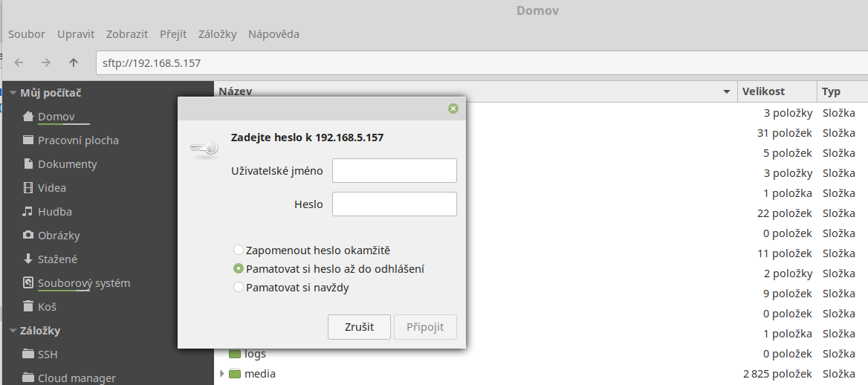
Task: Open Videa folder via film icon
Action: tap(28, 188)
